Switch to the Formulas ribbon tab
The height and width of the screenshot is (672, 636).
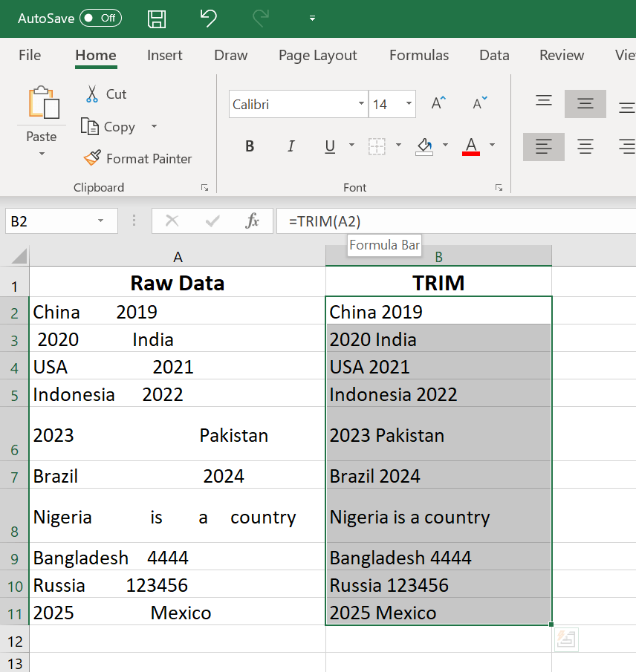click(418, 55)
